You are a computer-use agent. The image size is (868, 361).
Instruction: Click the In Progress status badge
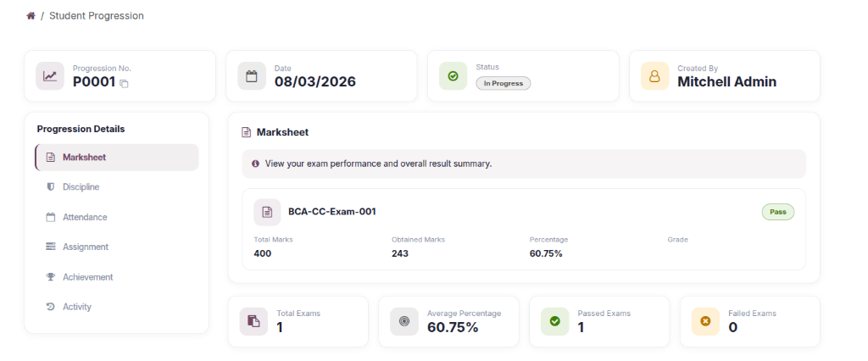pos(504,84)
